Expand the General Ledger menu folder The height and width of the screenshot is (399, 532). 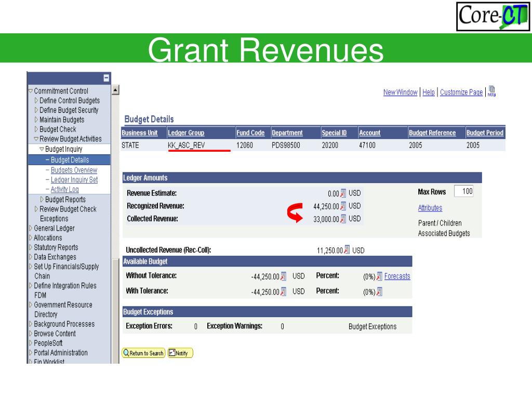pyautogui.click(x=31, y=228)
